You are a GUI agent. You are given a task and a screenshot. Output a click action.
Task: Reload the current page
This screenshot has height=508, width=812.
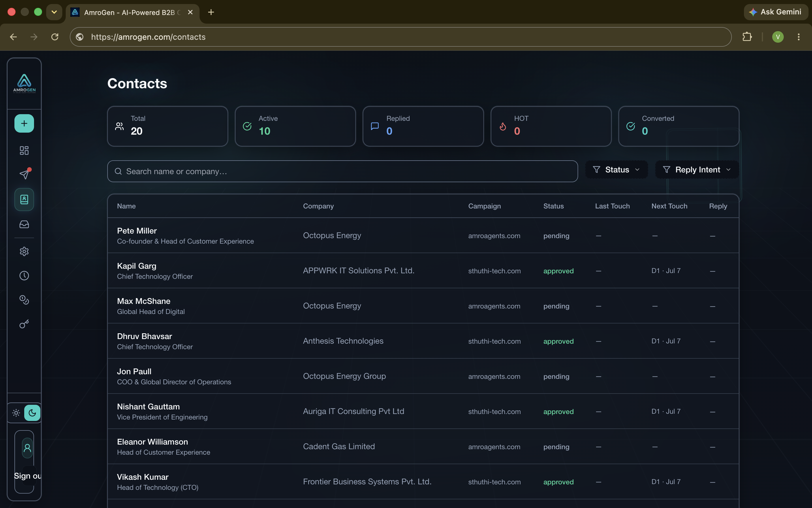pyautogui.click(x=55, y=37)
